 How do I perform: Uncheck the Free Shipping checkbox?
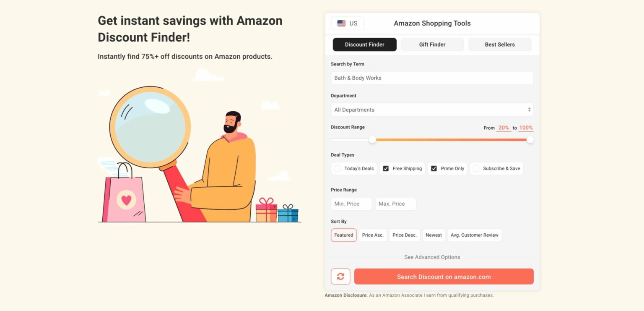386,169
